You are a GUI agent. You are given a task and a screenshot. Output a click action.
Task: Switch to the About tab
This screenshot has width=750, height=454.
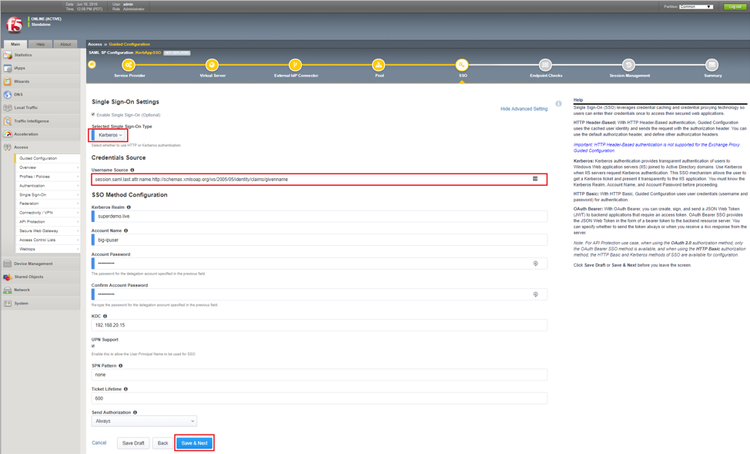pos(66,44)
